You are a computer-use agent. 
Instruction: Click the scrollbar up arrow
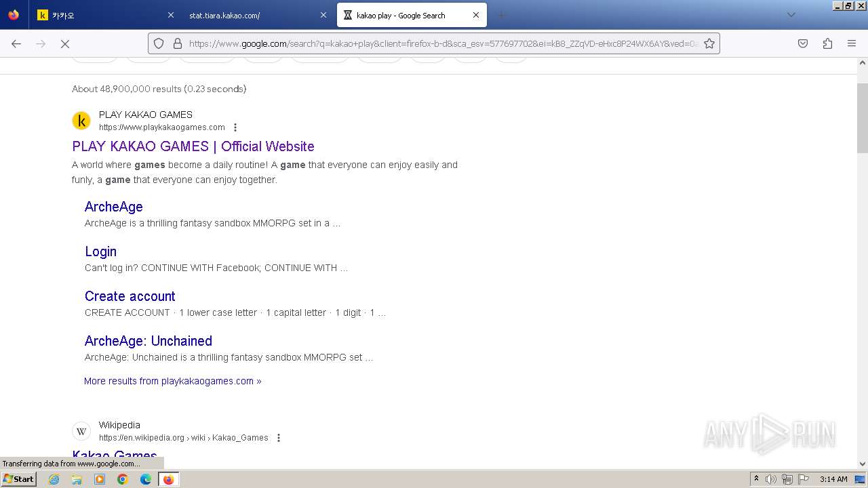(863, 62)
